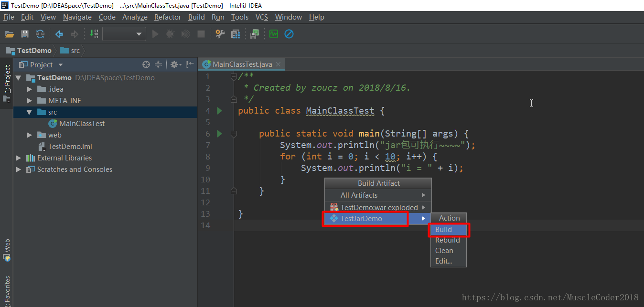This screenshot has height=307, width=644.
Task: Expand the External Libraries node
Action: point(19,158)
